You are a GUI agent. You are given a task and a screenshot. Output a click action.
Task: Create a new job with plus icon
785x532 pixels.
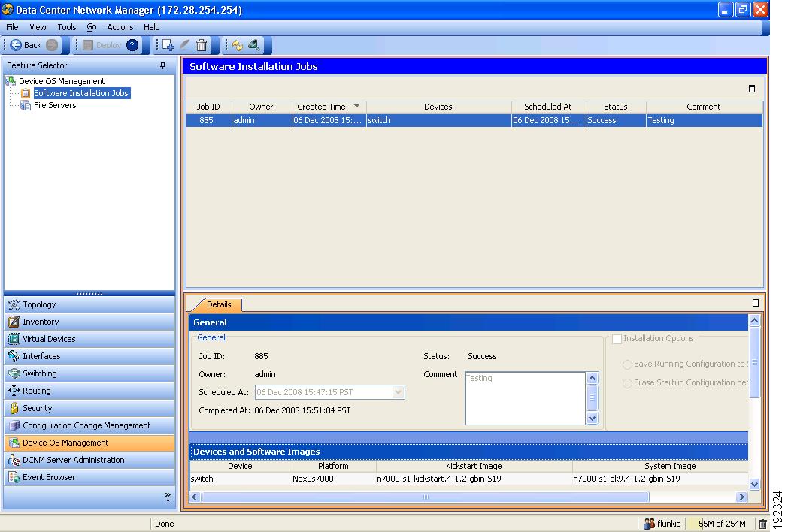coord(168,45)
